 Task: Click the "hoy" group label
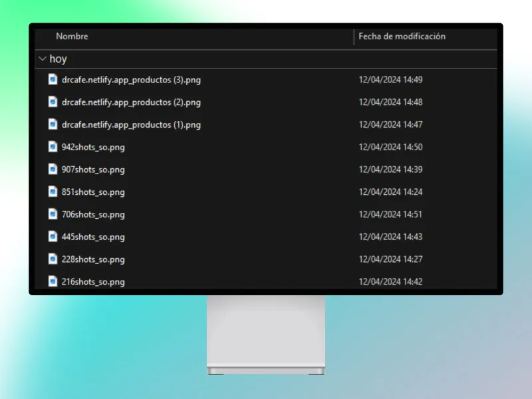pos(59,59)
